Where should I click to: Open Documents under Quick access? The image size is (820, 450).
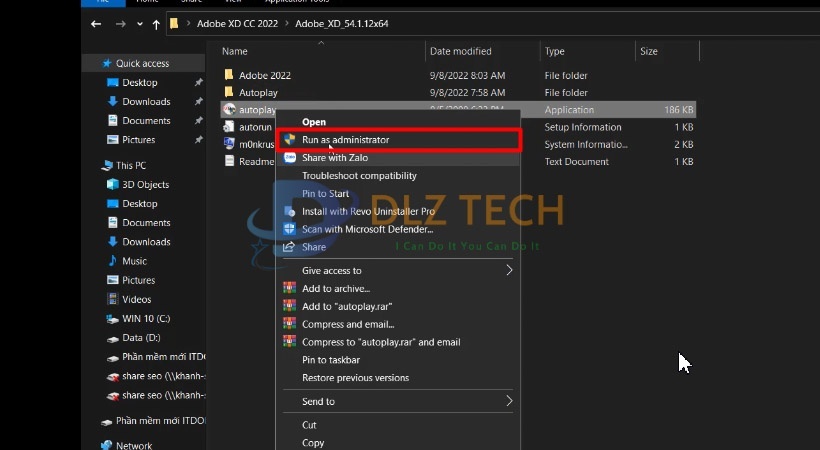click(146, 121)
